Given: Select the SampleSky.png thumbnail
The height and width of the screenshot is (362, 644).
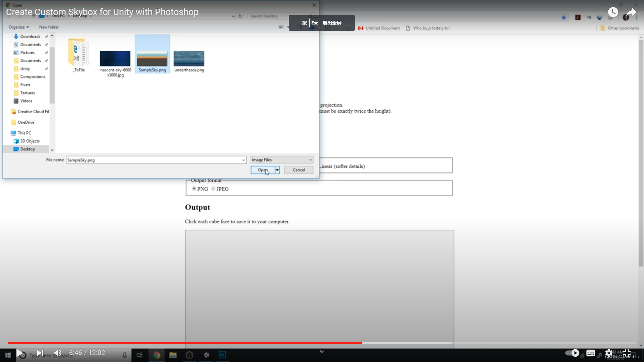Looking at the screenshot, I should (152, 54).
